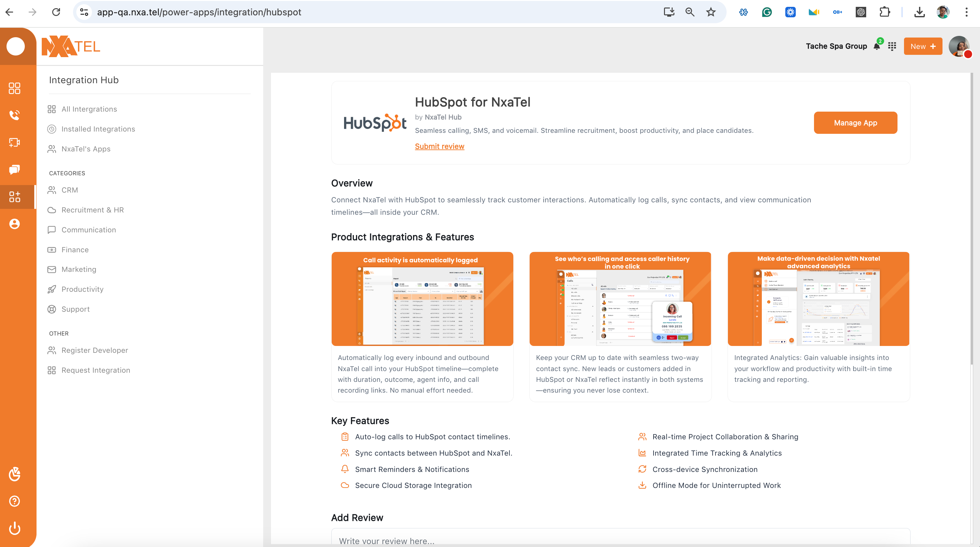Open the calls phone icon in left rail

tap(14, 115)
